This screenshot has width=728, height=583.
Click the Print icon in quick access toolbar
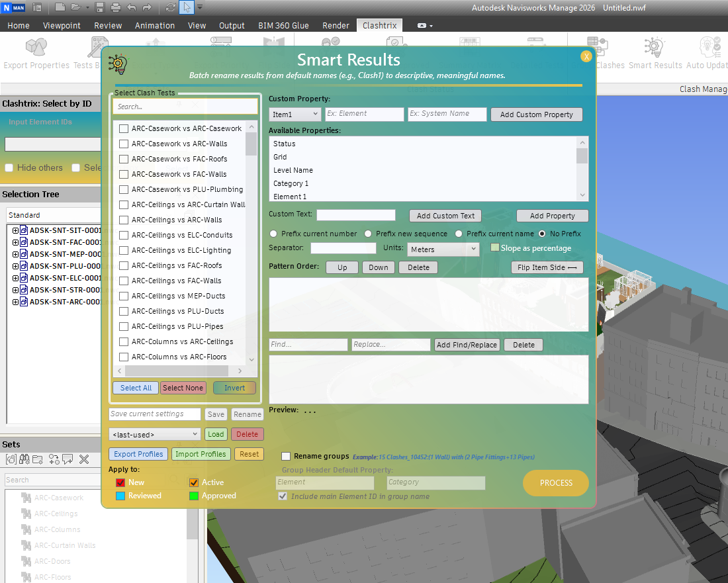click(x=116, y=7)
